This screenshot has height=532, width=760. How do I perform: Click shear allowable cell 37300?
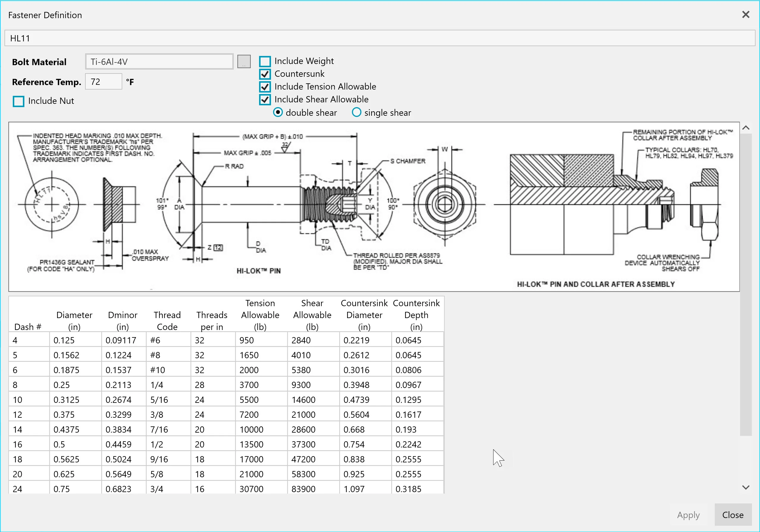pos(314,444)
